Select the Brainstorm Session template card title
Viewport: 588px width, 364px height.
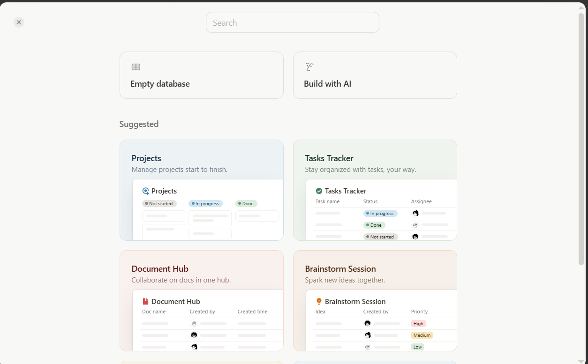click(340, 269)
